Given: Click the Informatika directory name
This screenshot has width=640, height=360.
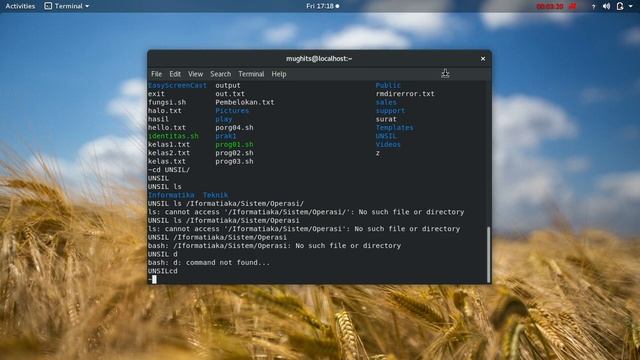Looking at the screenshot, I should (171, 195).
